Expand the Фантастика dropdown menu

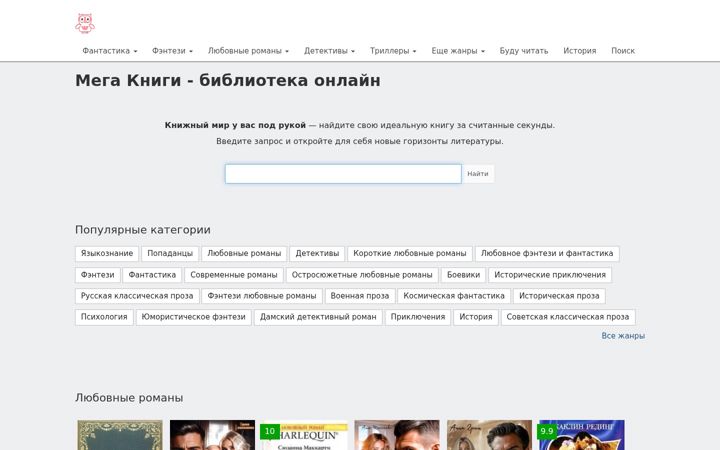[110, 51]
